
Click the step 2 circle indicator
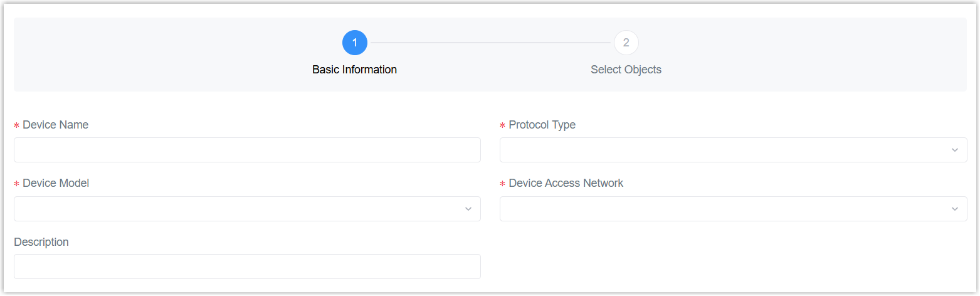click(626, 43)
